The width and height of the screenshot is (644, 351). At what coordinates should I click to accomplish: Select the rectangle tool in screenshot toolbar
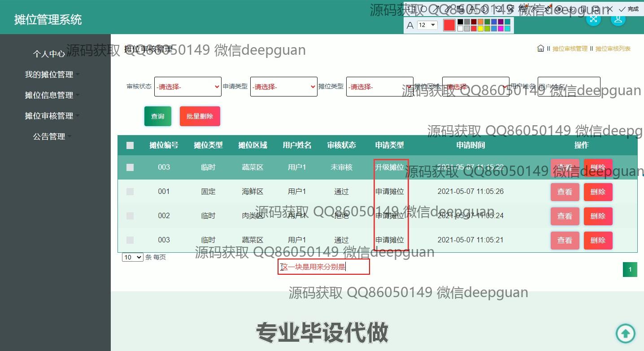point(412,9)
